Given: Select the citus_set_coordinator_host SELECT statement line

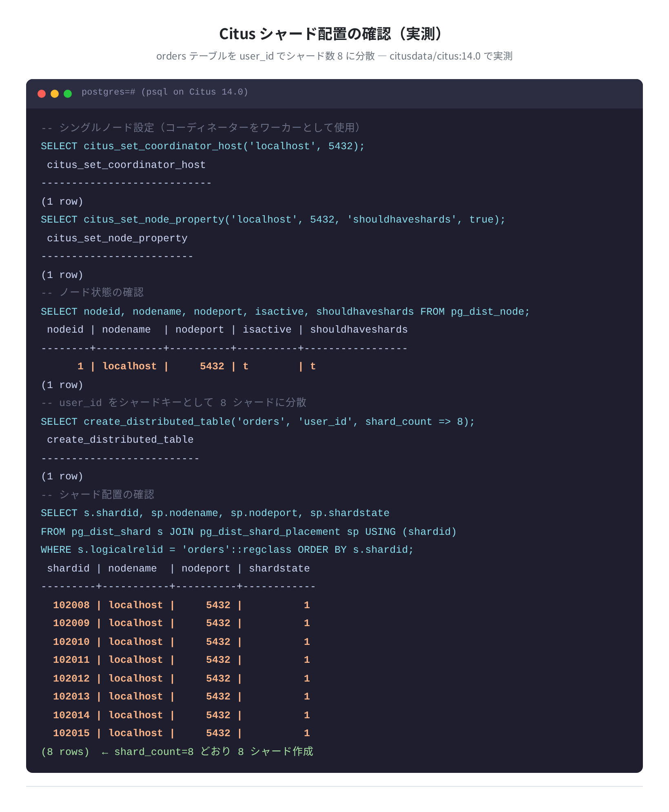Looking at the screenshot, I should coord(203,146).
